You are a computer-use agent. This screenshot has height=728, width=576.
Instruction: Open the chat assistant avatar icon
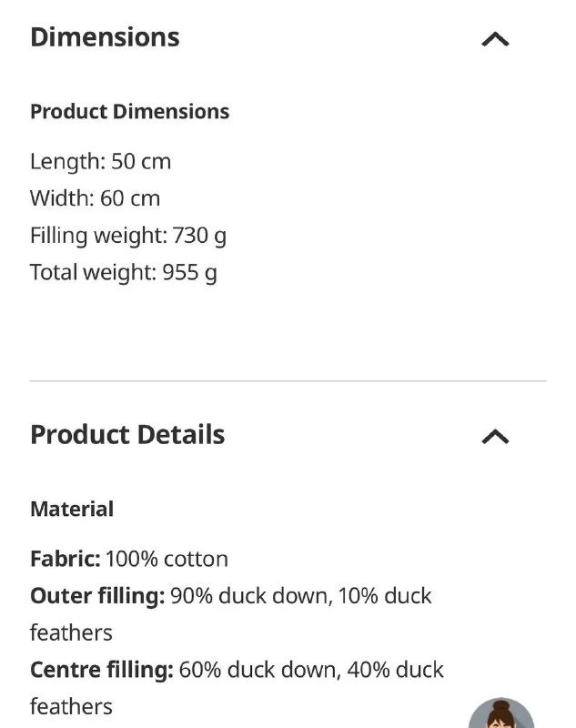point(500,714)
